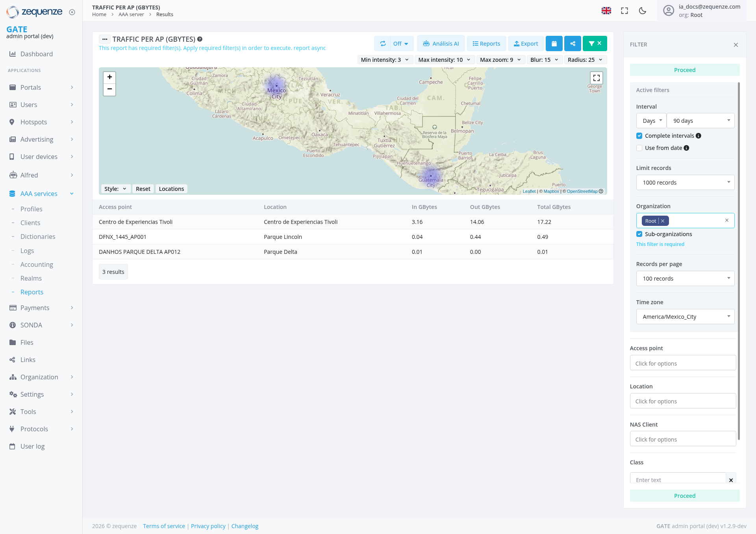
Task: Clear the Class text field
Action: click(731, 480)
